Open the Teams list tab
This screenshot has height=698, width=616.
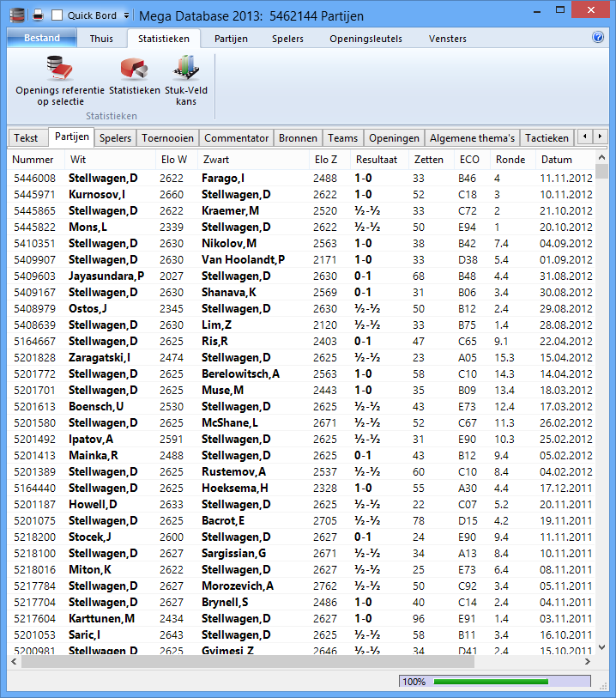tap(343, 138)
